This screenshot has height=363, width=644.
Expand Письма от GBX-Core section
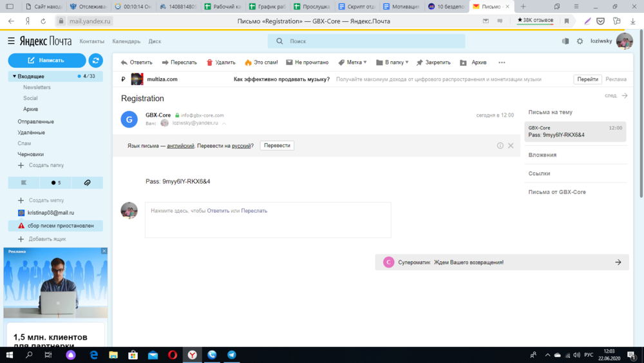(557, 192)
